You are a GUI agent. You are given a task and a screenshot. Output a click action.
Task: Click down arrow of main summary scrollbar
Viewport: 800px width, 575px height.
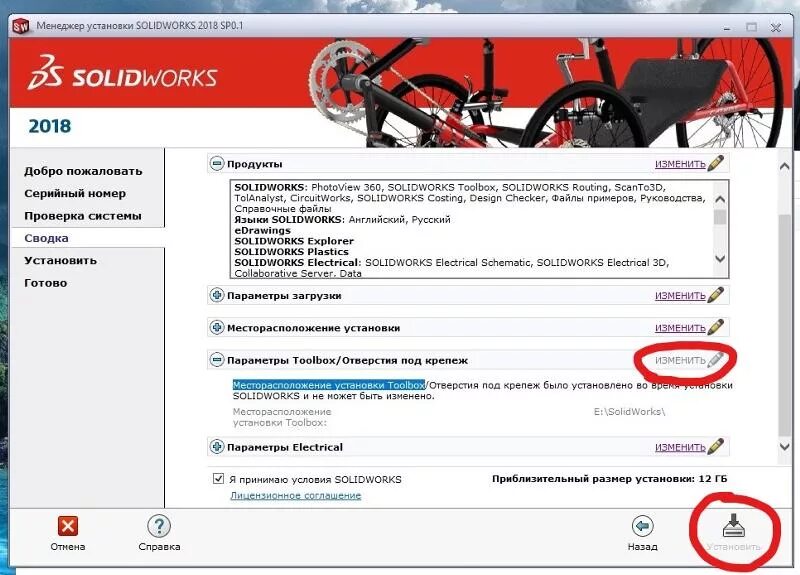[x=784, y=446]
